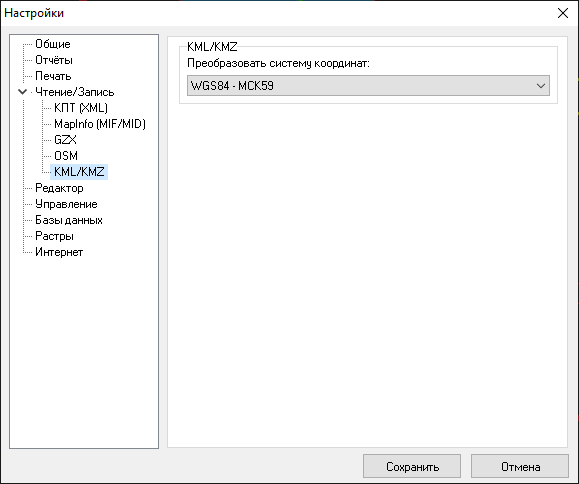Collapse the Чтение/Запись tree node chevron
Image resolution: width=579 pixels, height=484 pixels.
pyautogui.click(x=23, y=92)
